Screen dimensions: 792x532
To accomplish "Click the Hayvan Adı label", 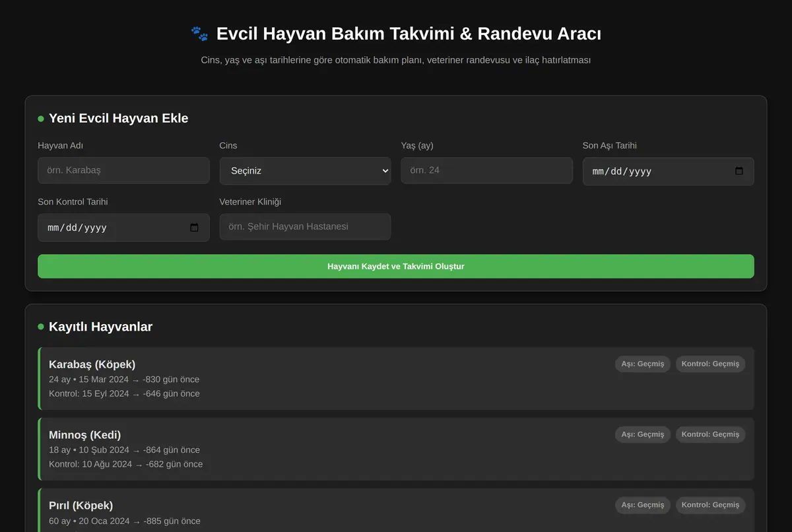I will click(x=61, y=146).
